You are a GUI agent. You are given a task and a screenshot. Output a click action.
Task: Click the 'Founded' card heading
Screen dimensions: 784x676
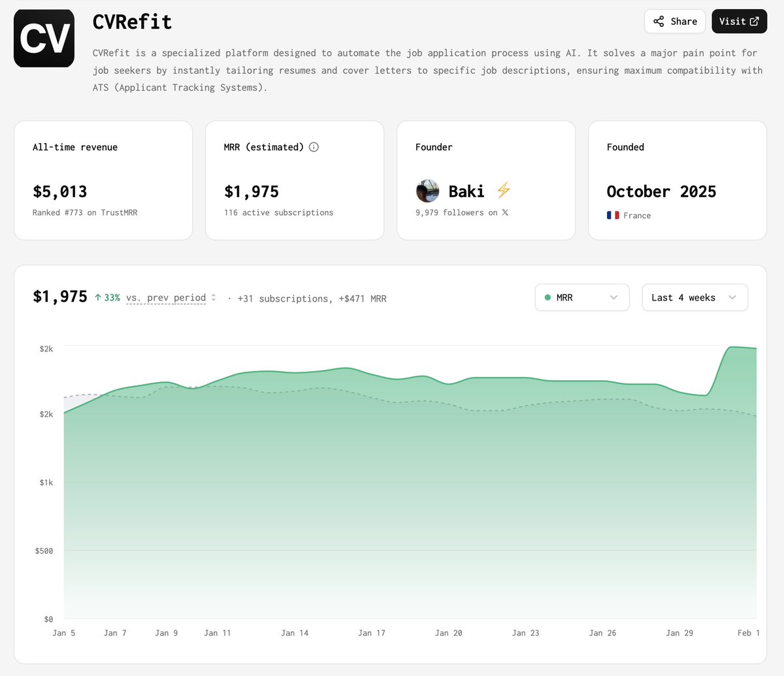pyautogui.click(x=625, y=147)
